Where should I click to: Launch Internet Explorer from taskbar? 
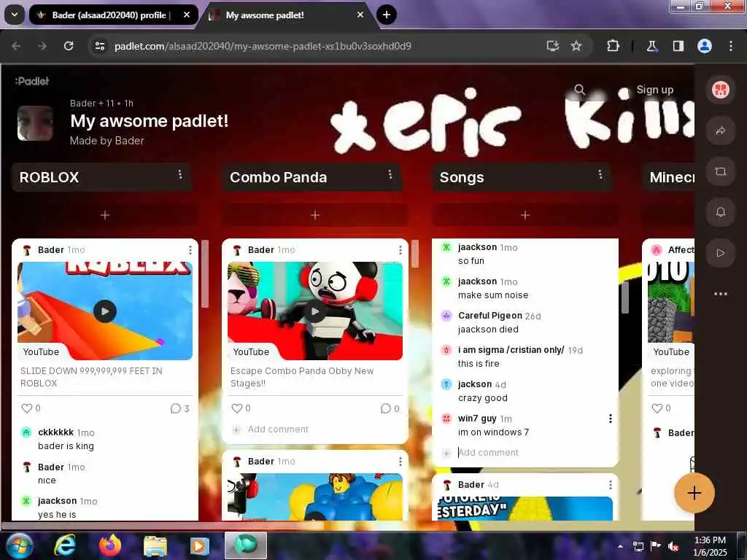(x=65, y=545)
